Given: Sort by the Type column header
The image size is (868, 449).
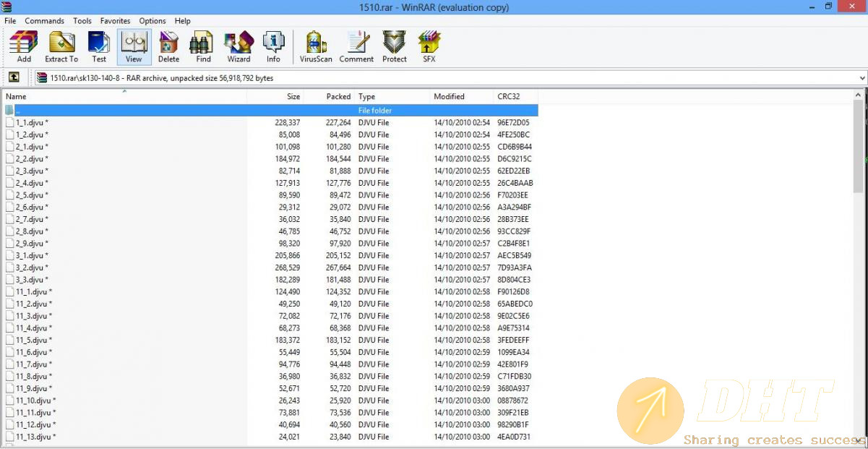Looking at the screenshot, I should pos(392,96).
